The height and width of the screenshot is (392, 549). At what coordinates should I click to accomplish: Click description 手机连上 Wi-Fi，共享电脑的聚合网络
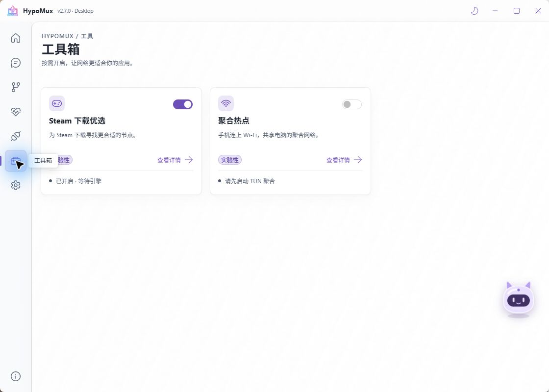tap(269, 135)
